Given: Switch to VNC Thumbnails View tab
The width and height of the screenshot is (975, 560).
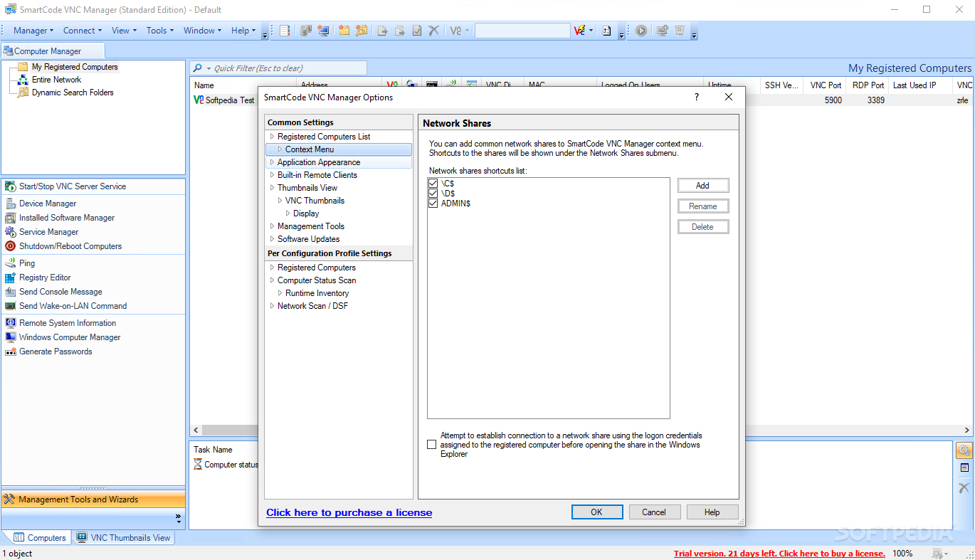Looking at the screenshot, I should pyautogui.click(x=124, y=538).
